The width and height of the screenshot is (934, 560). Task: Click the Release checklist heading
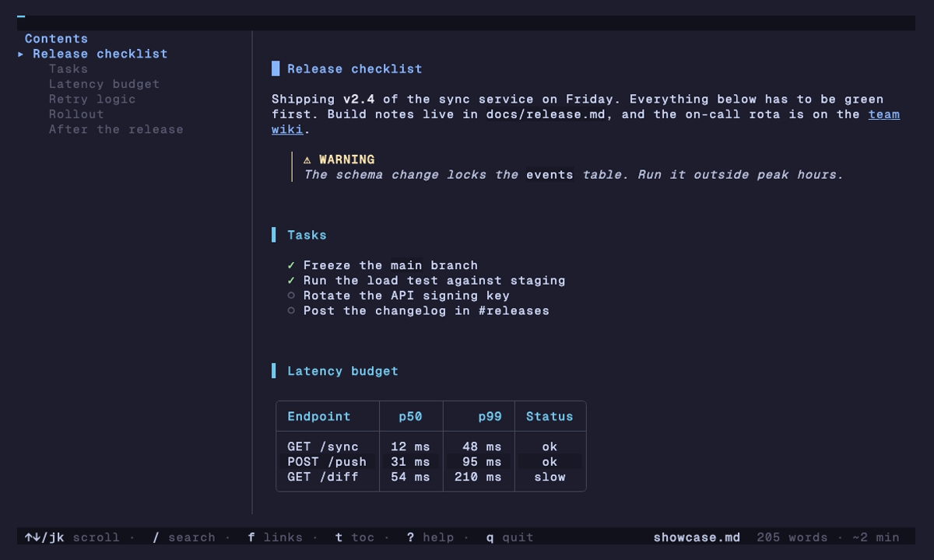click(355, 68)
